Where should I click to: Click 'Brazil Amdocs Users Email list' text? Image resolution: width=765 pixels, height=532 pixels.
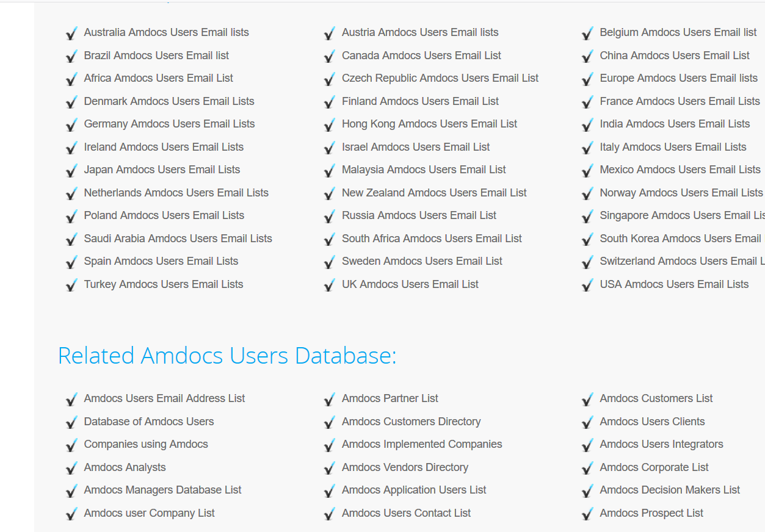point(156,56)
